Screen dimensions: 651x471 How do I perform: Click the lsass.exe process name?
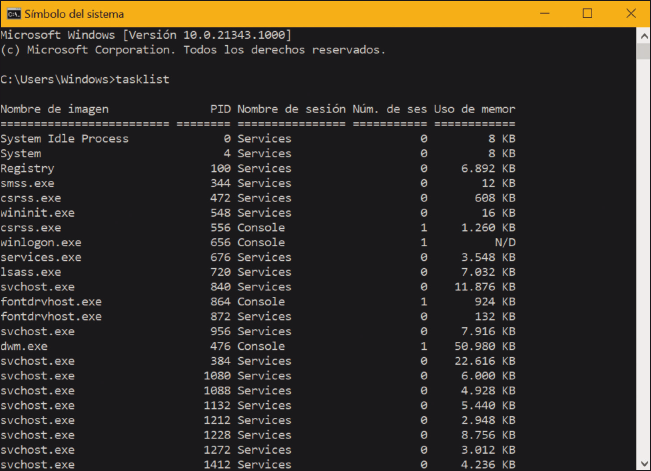31,272
